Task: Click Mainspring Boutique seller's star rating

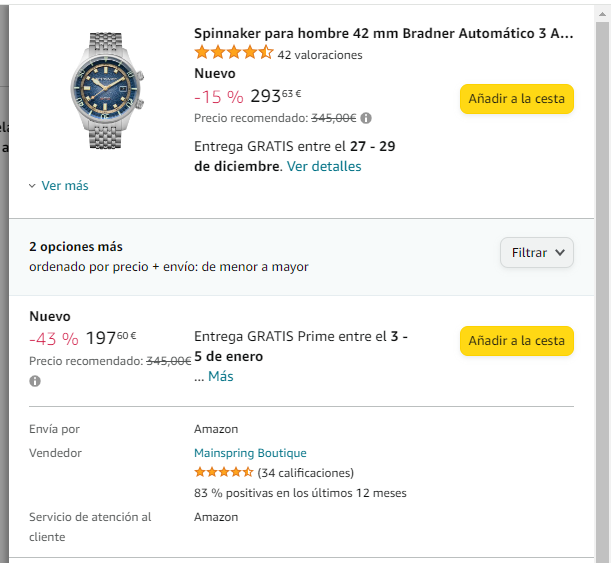Action: click(223, 472)
